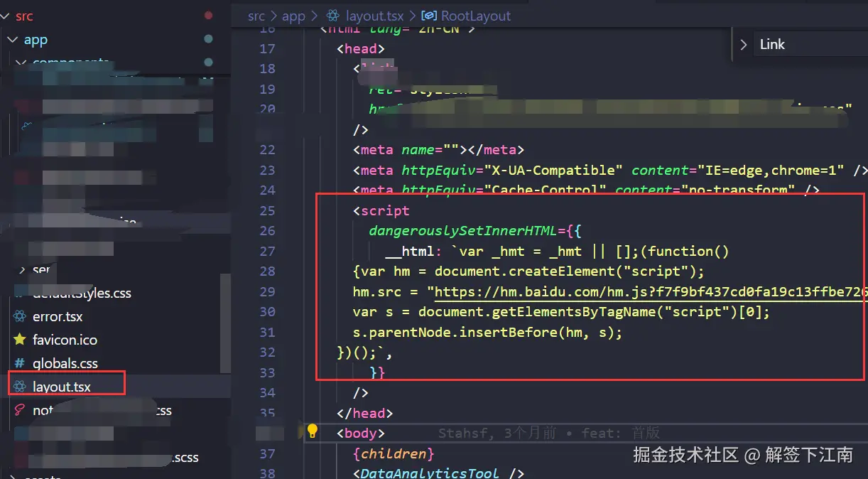Click the Link panel title
This screenshot has width=868, height=479.
click(x=772, y=44)
